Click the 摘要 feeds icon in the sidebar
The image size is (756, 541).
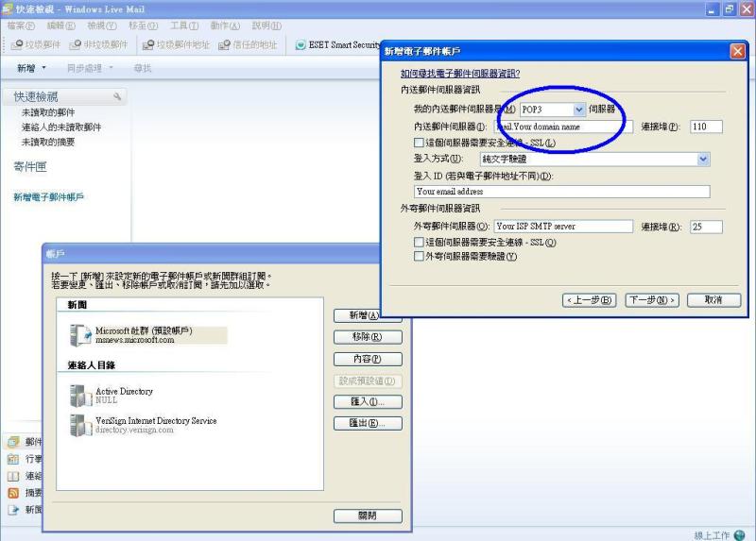(x=13, y=493)
